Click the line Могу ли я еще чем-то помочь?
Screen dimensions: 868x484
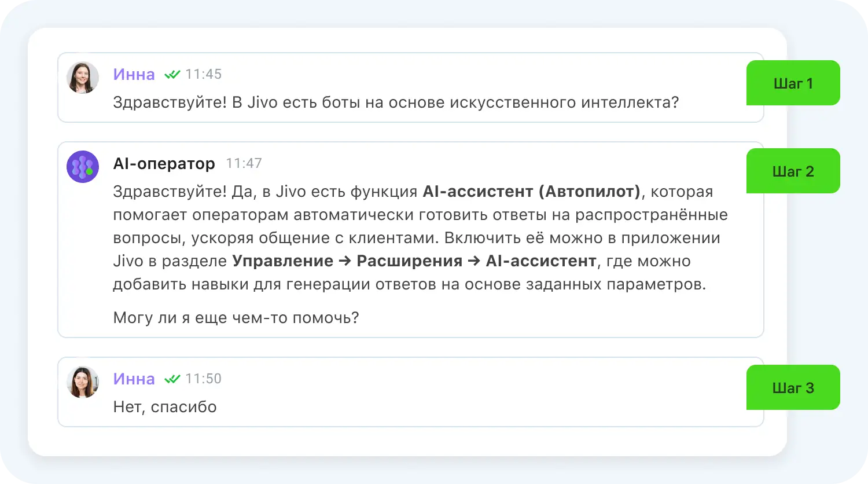click(236, 318)
